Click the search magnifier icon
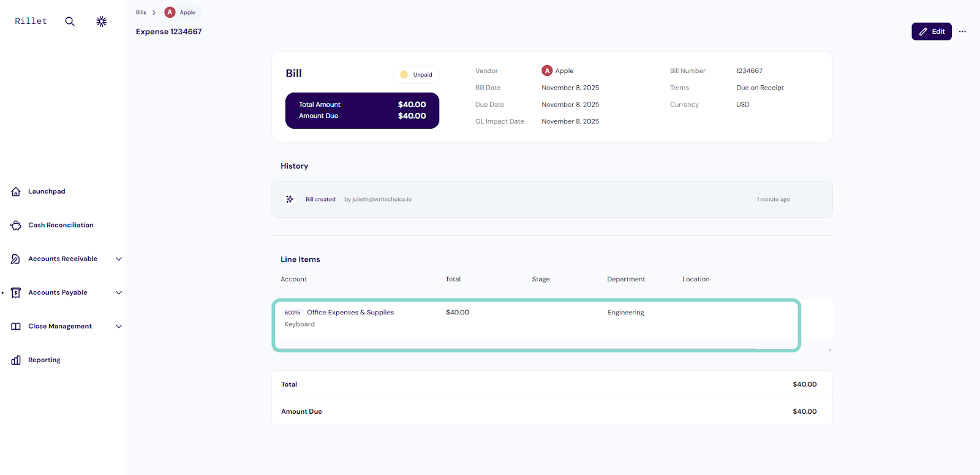This screenshot has height=475, width=980. tap(70, 21)
